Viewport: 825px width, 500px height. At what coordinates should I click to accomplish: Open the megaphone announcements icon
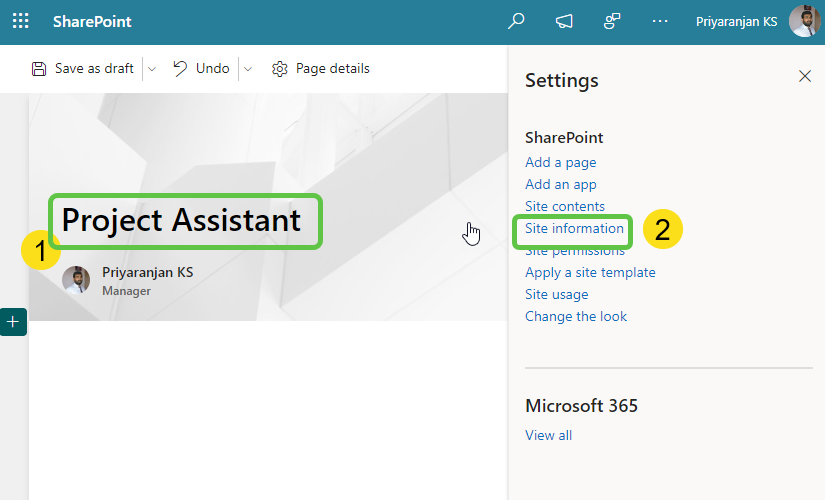564,21
